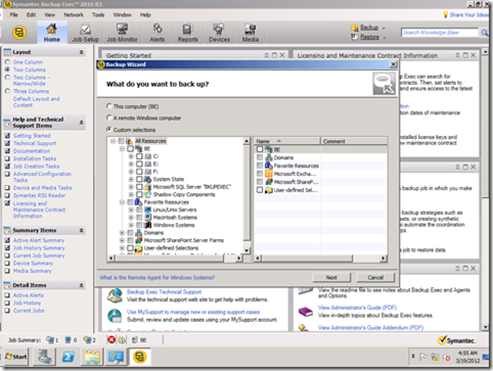Open the View menu
Screen dimensions: 493x371
[x=50, y=15]
